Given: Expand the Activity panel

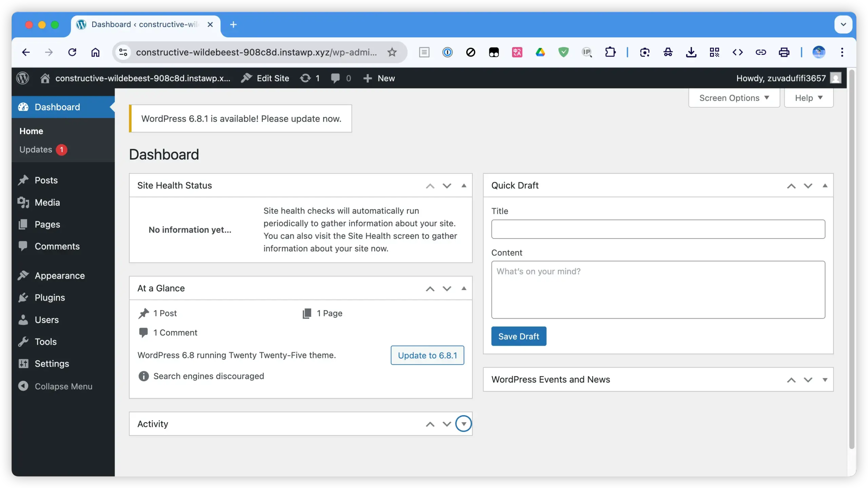Looking at the screenshot, I should pos(463,424).
